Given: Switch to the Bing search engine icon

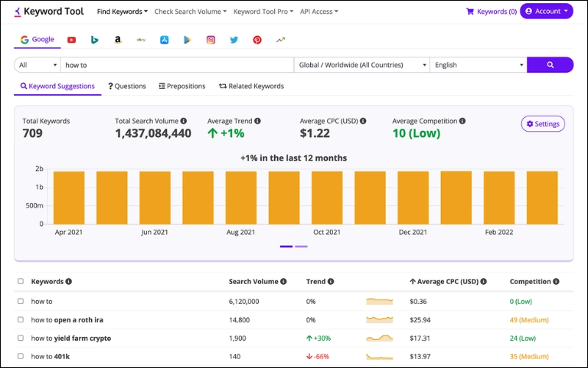Looking at the screenshot, I should click(x=95, y=40).
